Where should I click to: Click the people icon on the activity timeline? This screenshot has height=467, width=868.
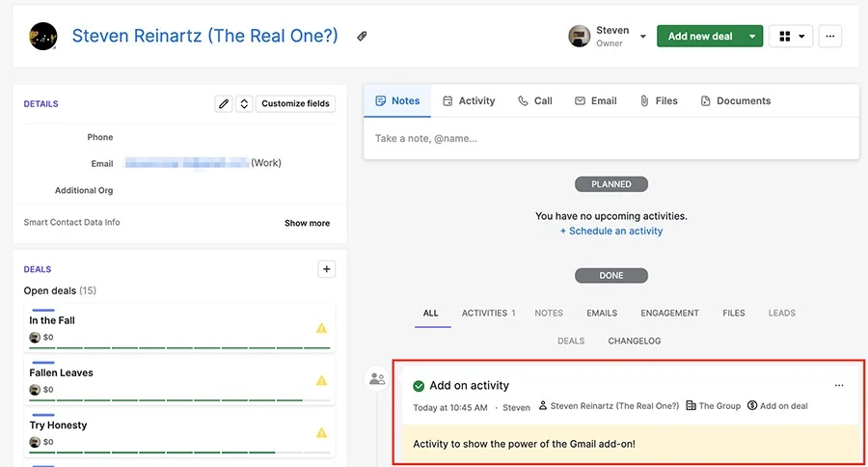(x=377, y=379)
